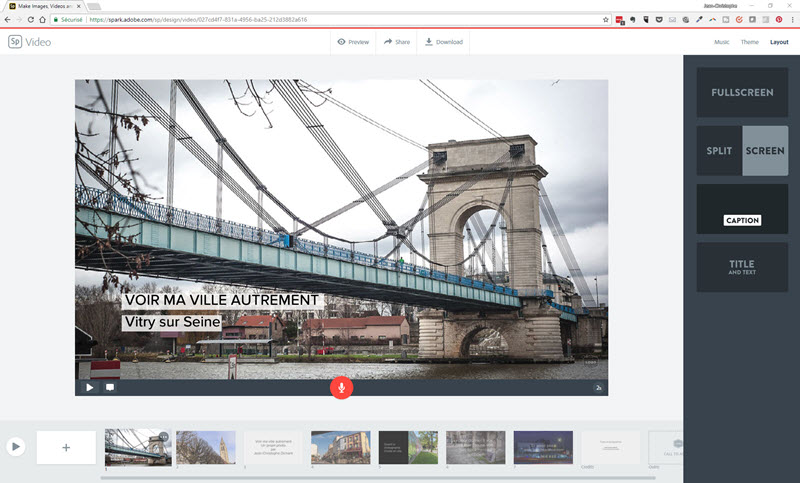Image resolution: width=800 pixels, height=483 pixels.
Task: Open the slide notes speech bubble icon
Action: pyautogui.click(x=110, y=387)
